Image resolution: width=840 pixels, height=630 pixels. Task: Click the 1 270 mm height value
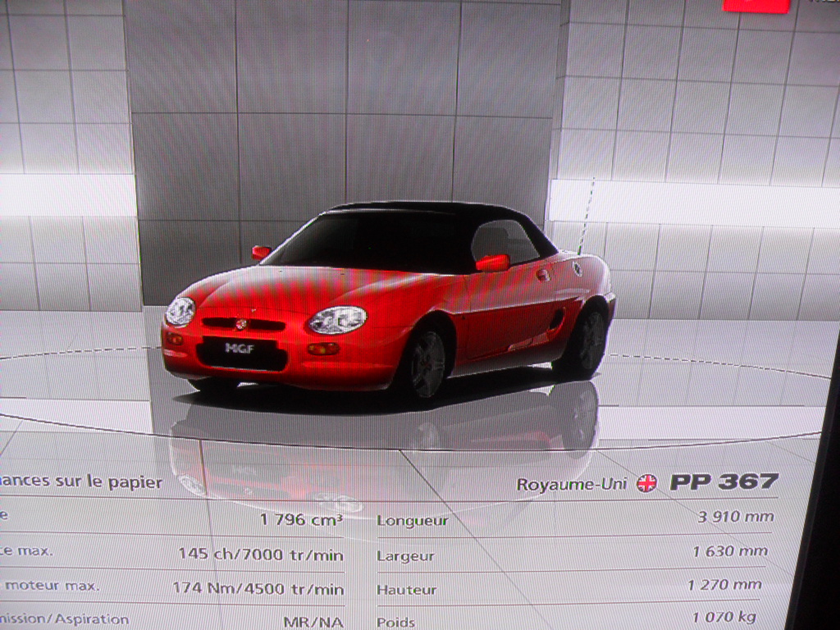[724, 585]
